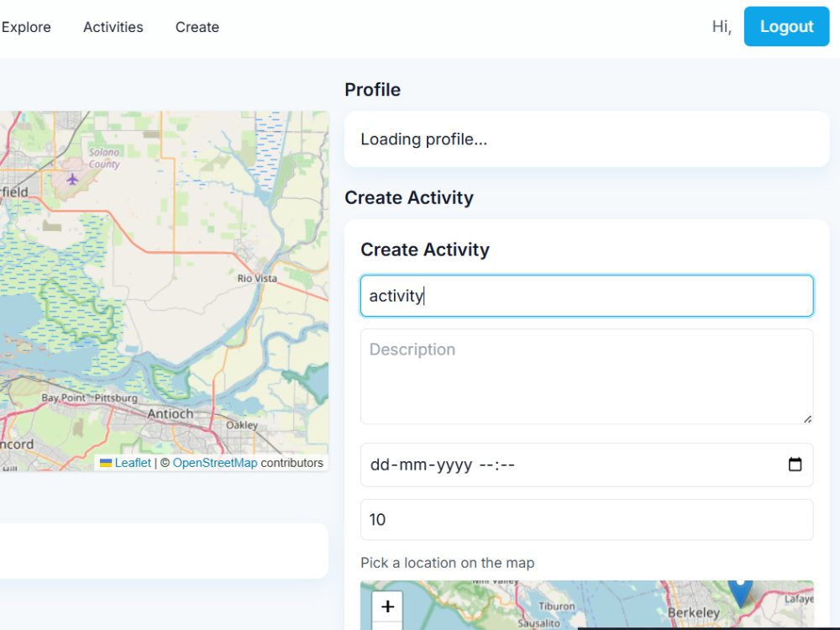Focus the activity title input field
Image resolution: width=840 pixels, height=630 pixels.
pos(586,296)
